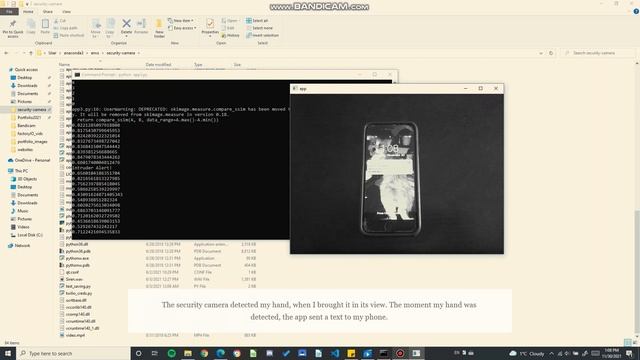
Task: Select Network in the navigation pane
Action: click(22, 245)
